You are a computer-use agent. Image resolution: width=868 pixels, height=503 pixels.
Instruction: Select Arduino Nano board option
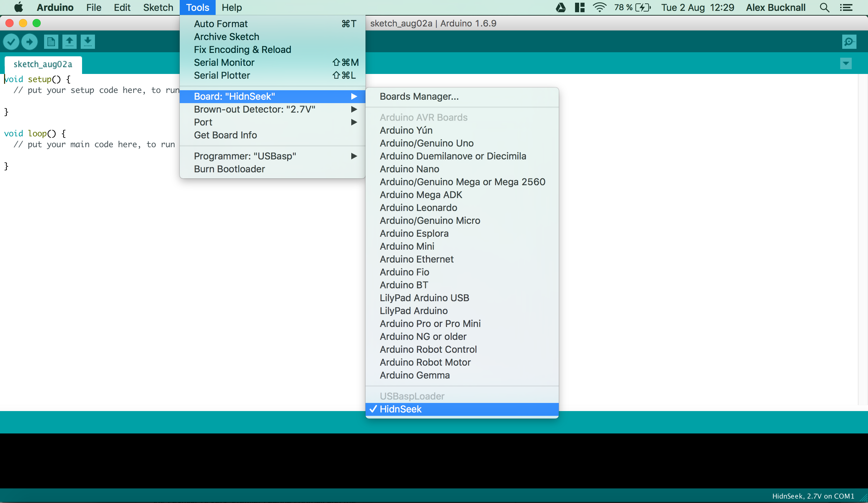409,169
